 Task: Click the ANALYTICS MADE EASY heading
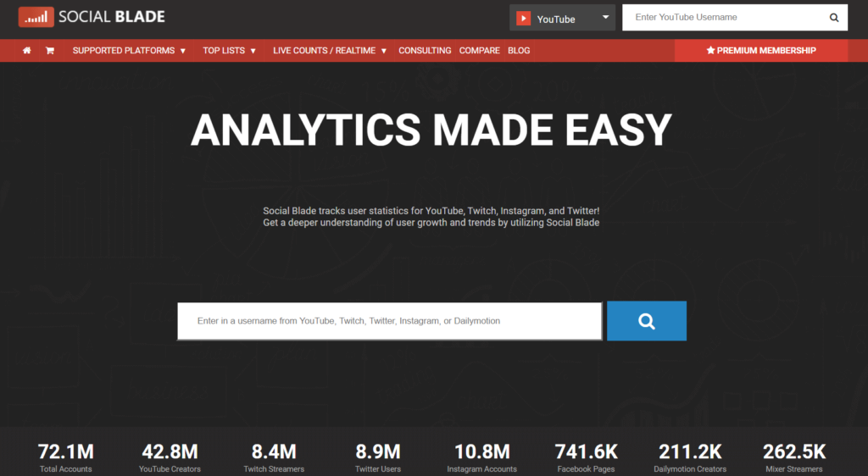point(431,130)
